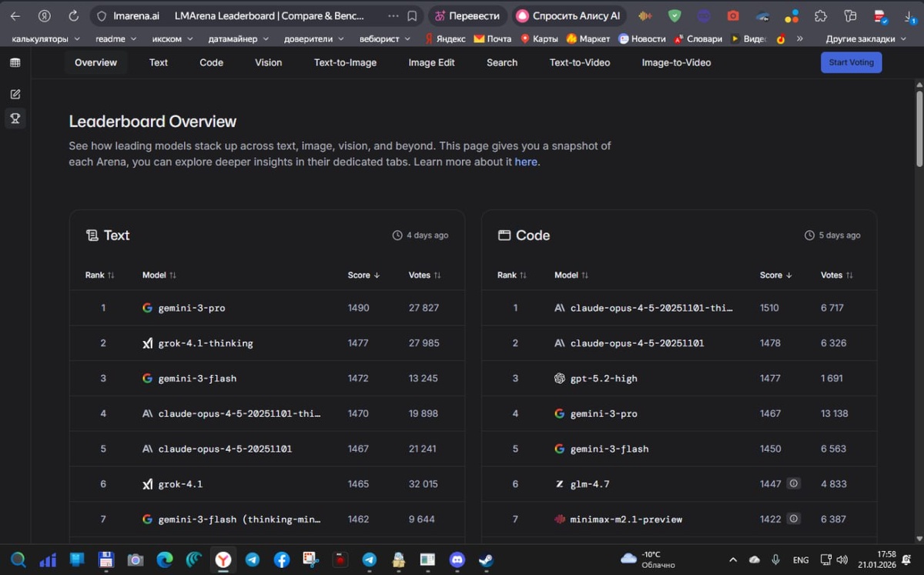924x575 pixels.
Task: Expand the датамайнер bookmarks folder
Action: click(x=238, y=38)
